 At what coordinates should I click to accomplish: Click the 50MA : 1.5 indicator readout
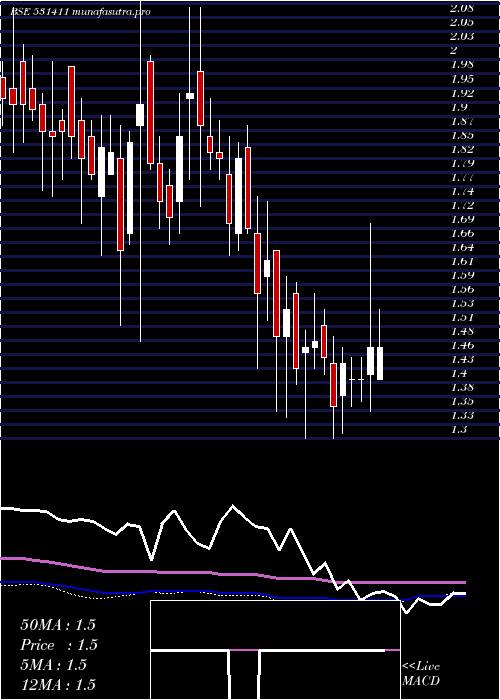pyautogui.click(x=58, y=625)
